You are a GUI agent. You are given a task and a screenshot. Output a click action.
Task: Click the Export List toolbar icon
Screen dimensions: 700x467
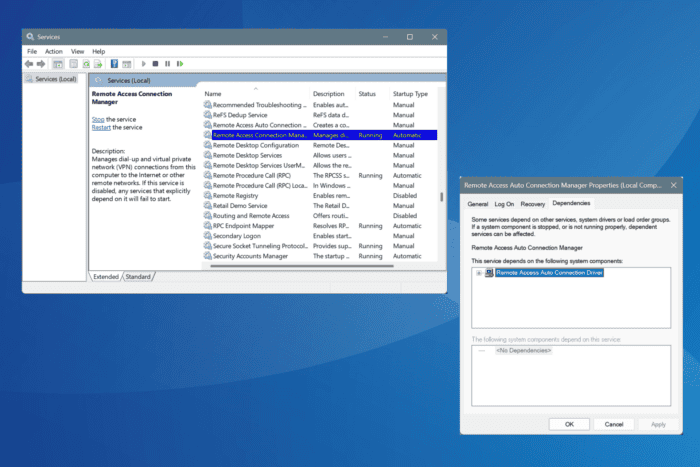click(x=98, y=64)
